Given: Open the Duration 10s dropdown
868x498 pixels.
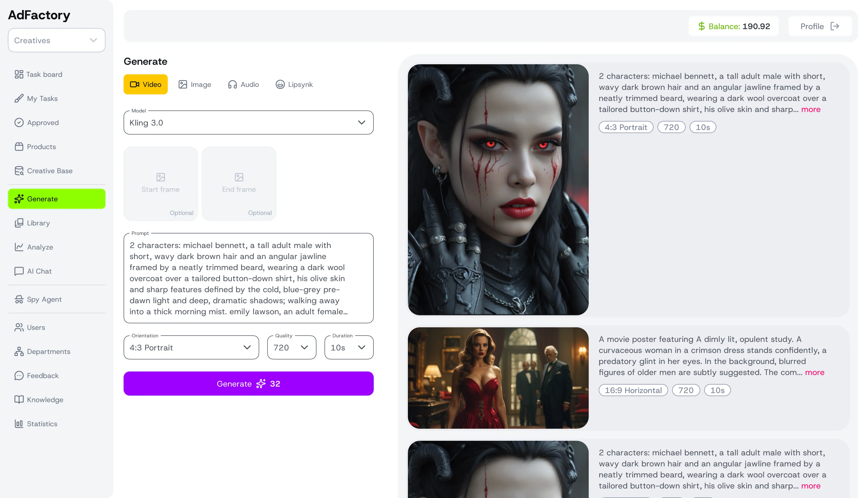Looking at the screenshot, I should 349,347.
